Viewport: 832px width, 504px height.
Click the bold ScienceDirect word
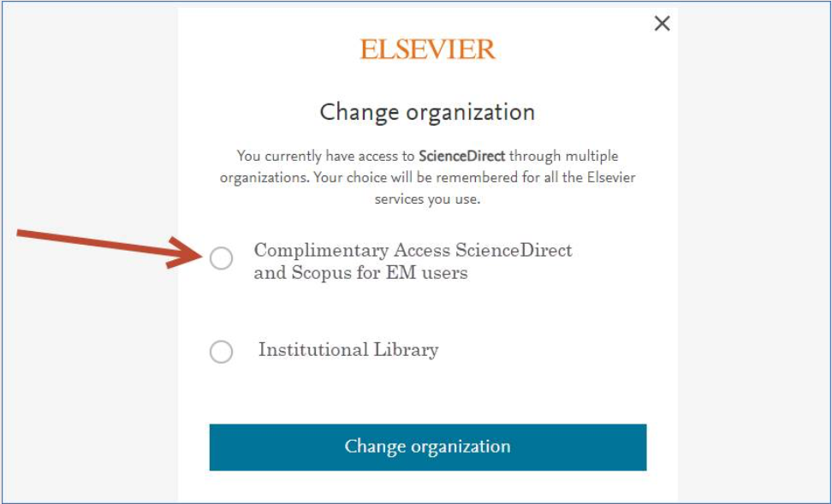pos(461,156)
